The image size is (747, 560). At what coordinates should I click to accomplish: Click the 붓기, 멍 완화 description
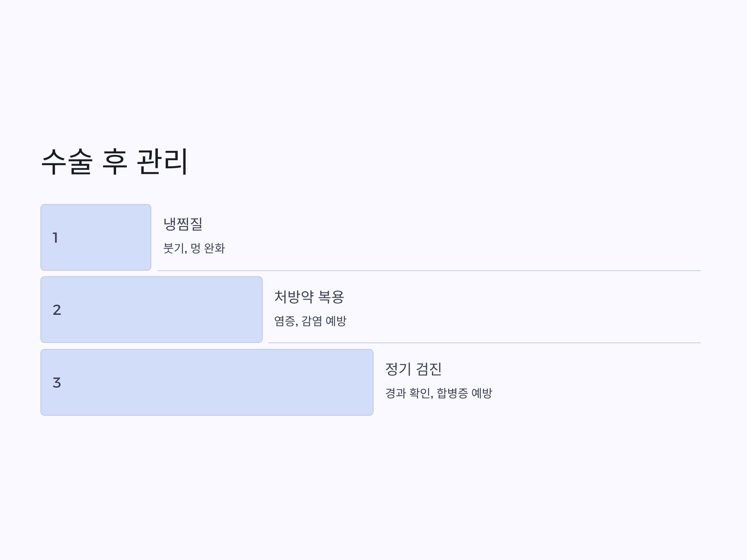tap(194, 248)
